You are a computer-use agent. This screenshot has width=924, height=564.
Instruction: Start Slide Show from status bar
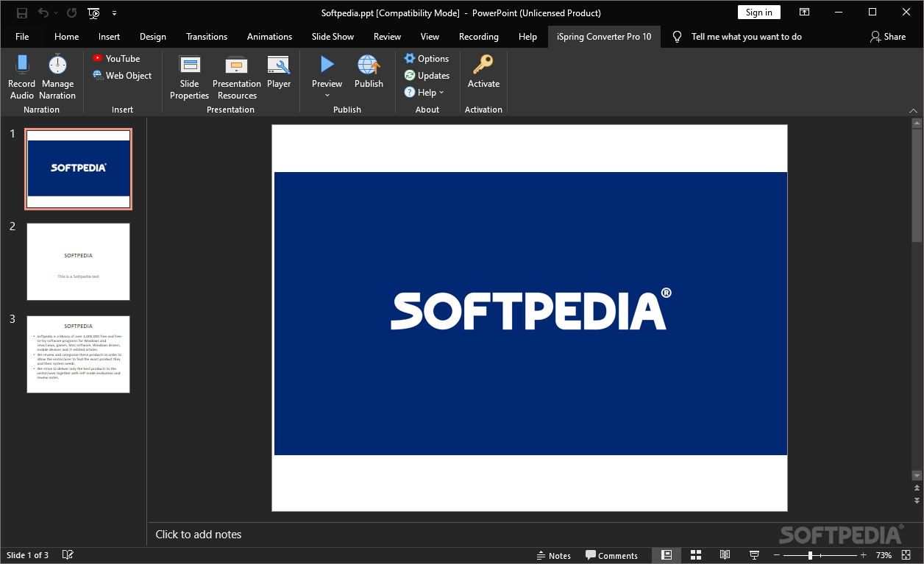click(754, 555)
